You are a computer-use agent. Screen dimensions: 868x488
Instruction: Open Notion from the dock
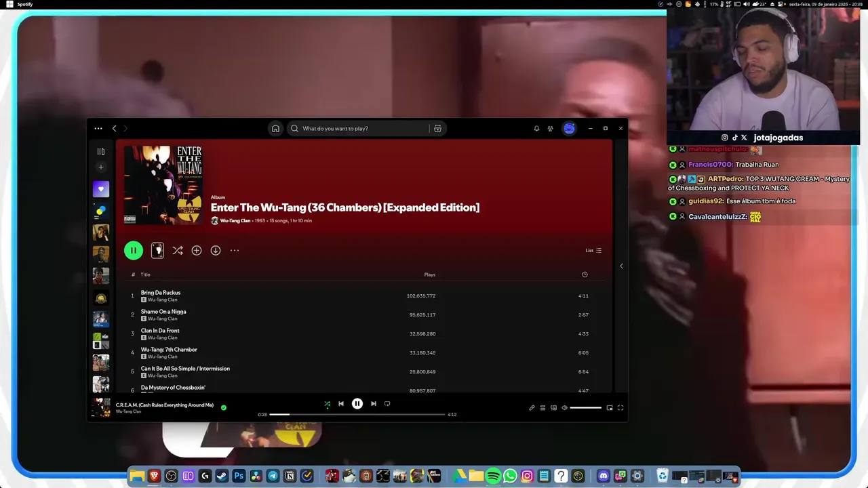pyautogui.click(x=290, y=476)
